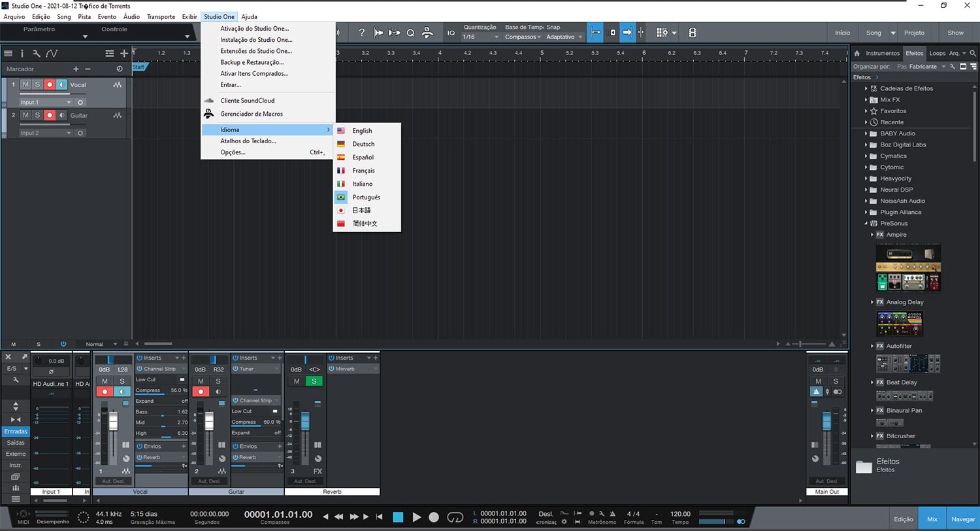Remove a marker with the minus icon
This screenshot has width=980, height=531.
[x=88, y=69]
